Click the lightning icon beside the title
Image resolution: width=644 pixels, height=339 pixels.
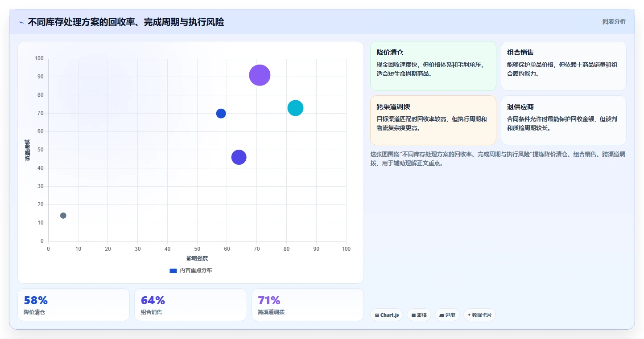click(x=21, y=22)
